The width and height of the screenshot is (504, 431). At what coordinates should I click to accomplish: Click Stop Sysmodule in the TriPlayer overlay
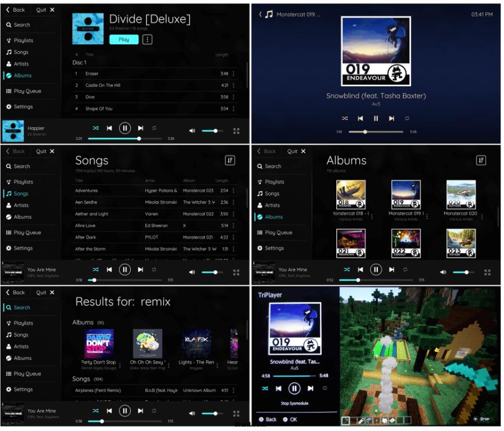coord(294,404)
